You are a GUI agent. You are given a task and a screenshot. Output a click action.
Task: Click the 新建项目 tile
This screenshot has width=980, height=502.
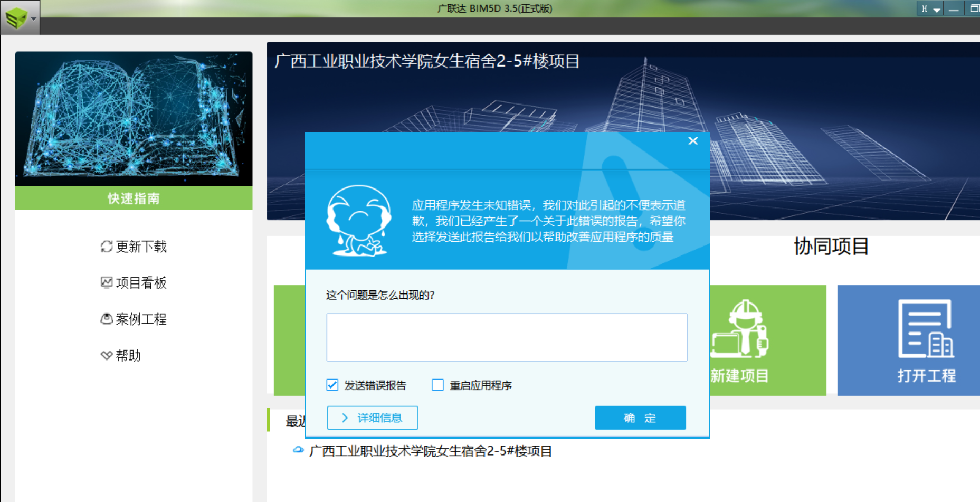768,340
